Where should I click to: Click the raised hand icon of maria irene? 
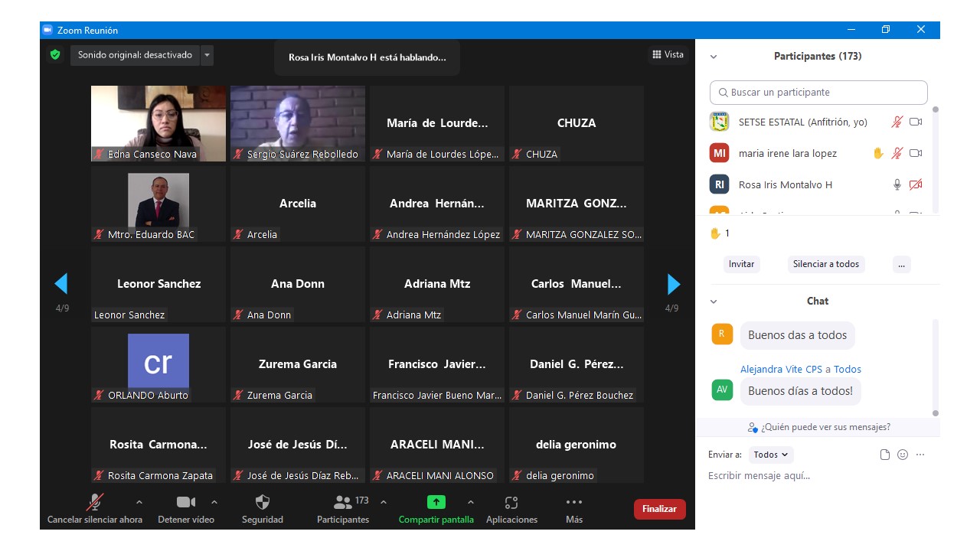878,153
